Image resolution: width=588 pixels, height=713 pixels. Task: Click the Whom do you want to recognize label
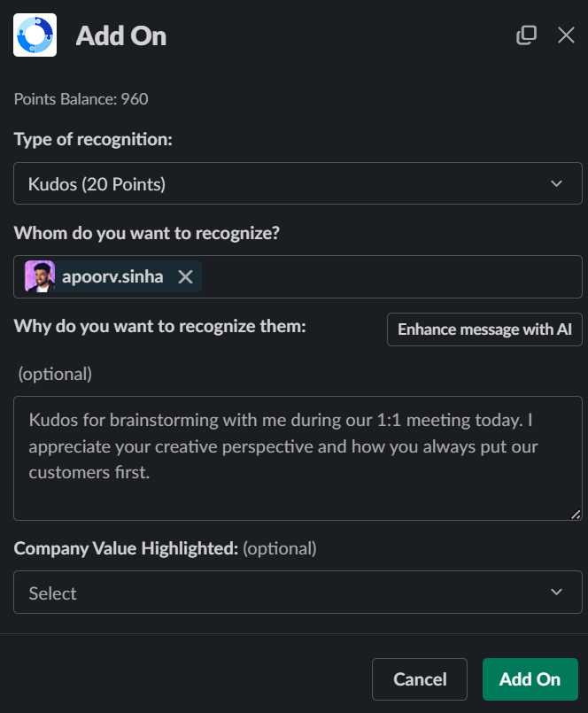[x=146, y=233]
